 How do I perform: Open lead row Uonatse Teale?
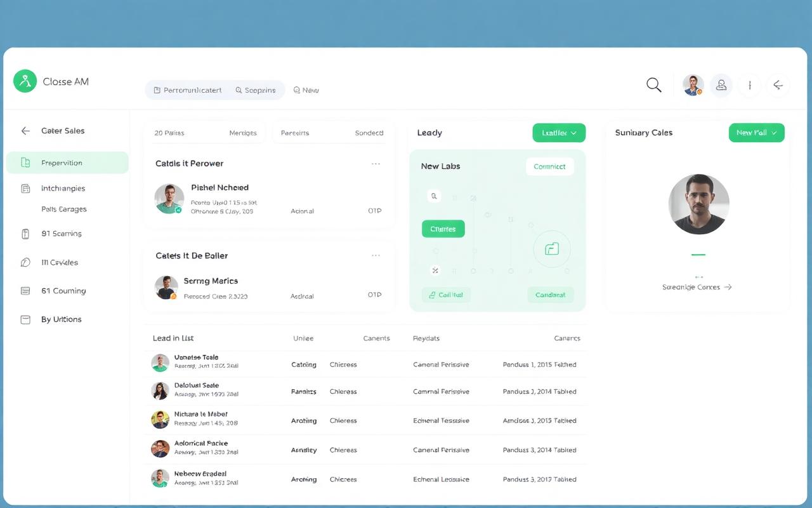pos(366,364)
